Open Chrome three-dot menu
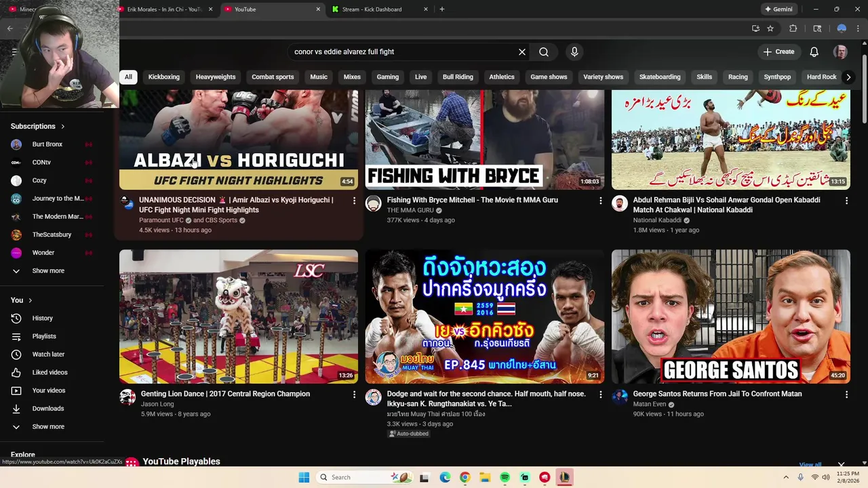The image size is (868, 488). (859, 28)
